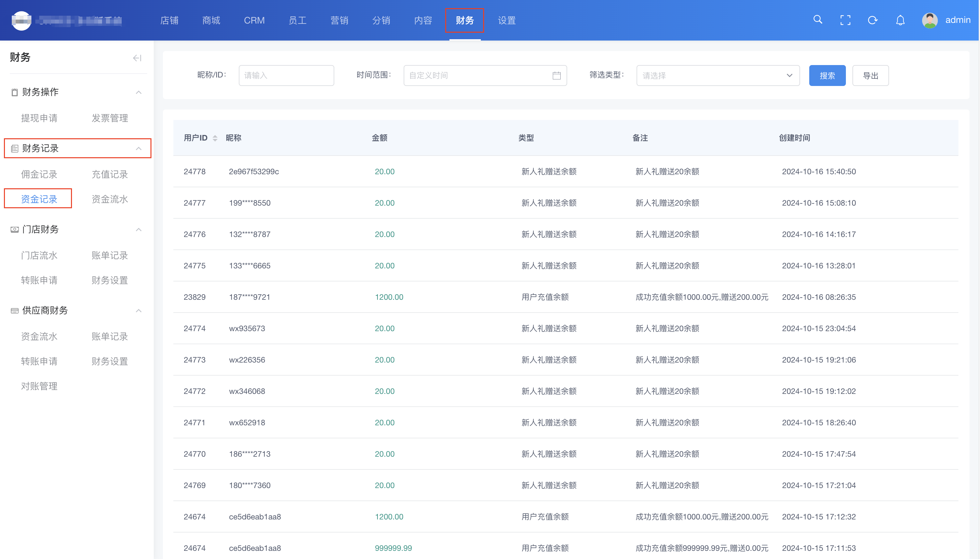This screenshot has width=980, height=559.
Task: Collapse the 门店财务 section chevron
Action: 139,229
